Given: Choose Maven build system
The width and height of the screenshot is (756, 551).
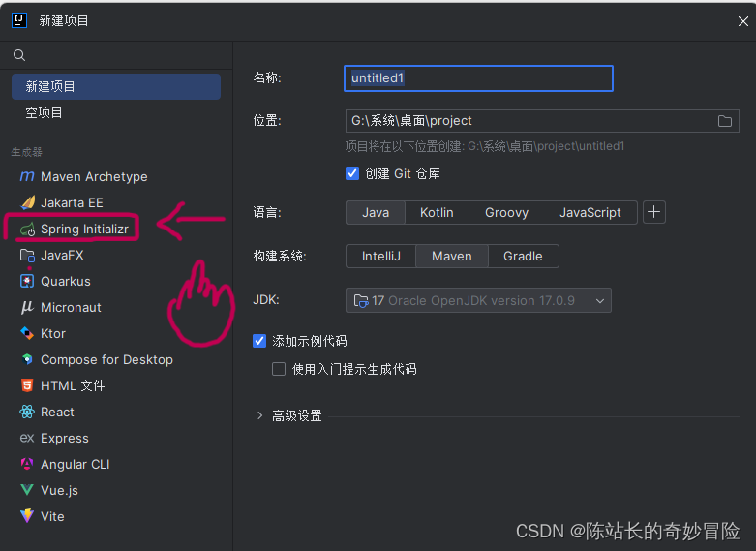Looking at the screenshot, I should [452, 257].
